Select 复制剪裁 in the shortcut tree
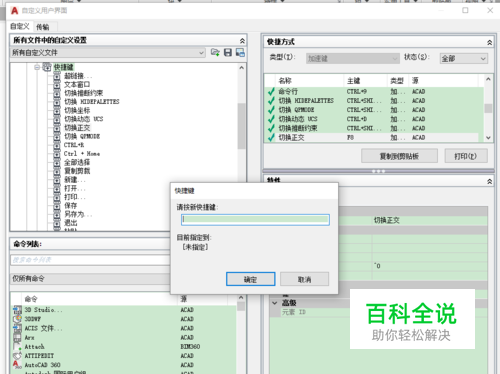Image resolution: width=500 pixels, height=374 pixels. pyautogui.click(x=77, y=171)
